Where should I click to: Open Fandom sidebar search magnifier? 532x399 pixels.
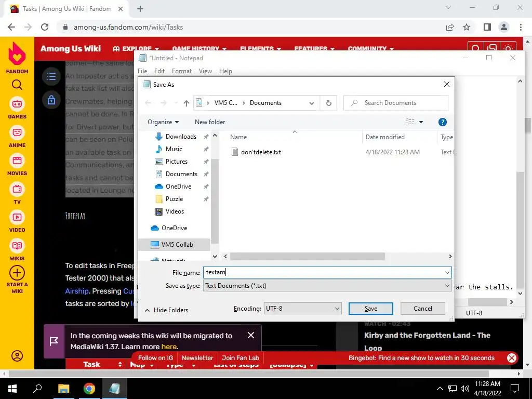coord(17,85)
